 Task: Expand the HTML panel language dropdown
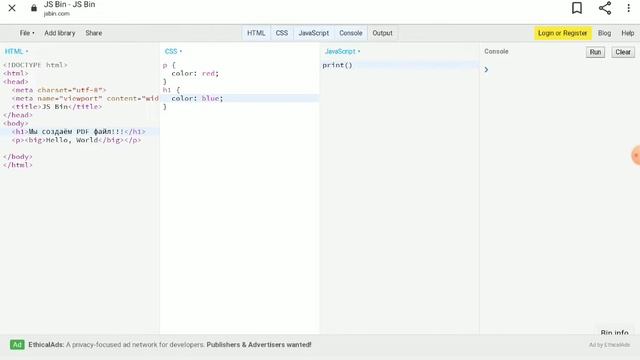(16, 51)
